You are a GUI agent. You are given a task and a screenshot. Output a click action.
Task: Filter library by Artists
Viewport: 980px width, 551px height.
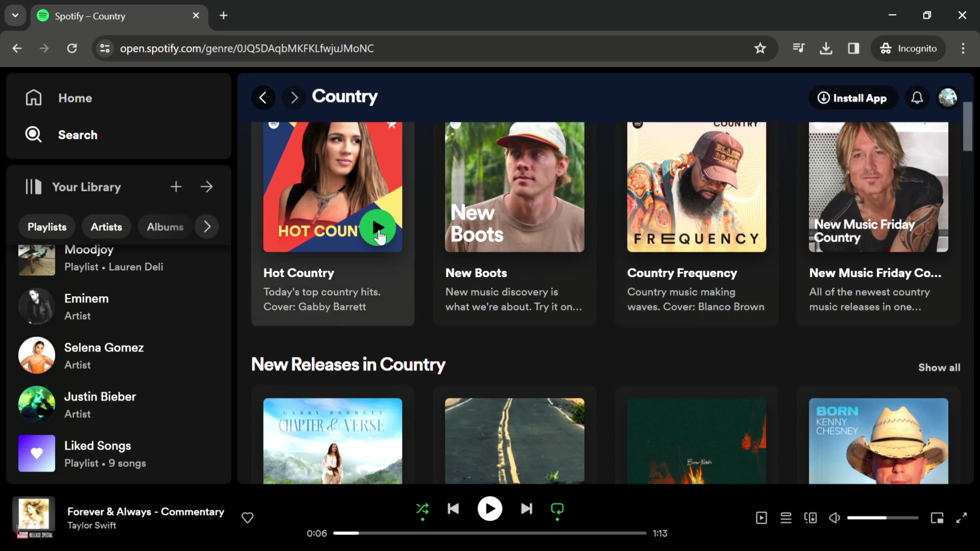106,227
